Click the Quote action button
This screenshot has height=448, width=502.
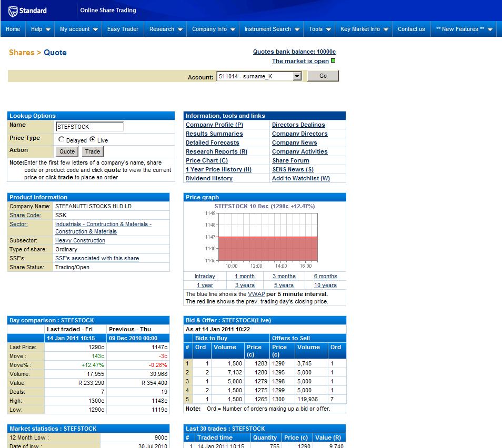point(67,151)
